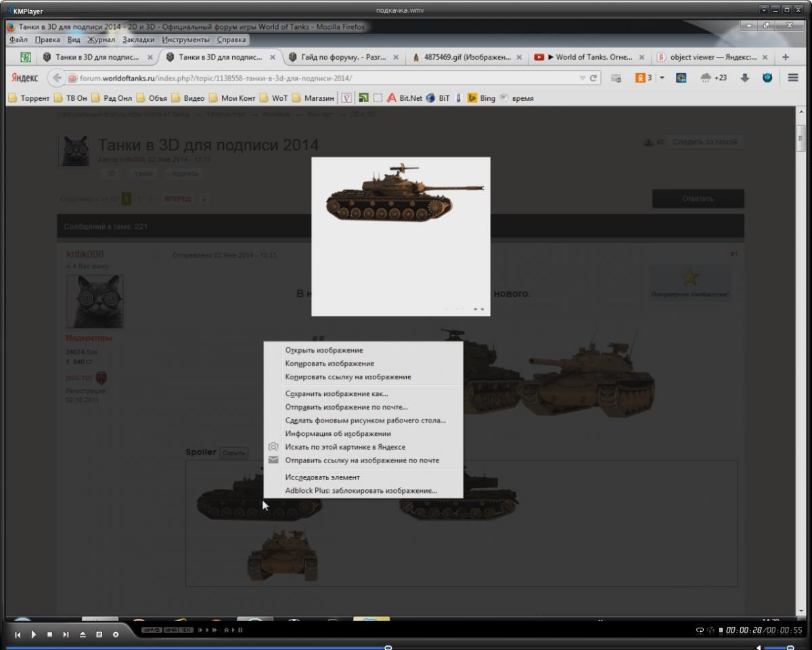Open the Справка menu
This screenshot has width=812, height=650.
pos(231,39)
